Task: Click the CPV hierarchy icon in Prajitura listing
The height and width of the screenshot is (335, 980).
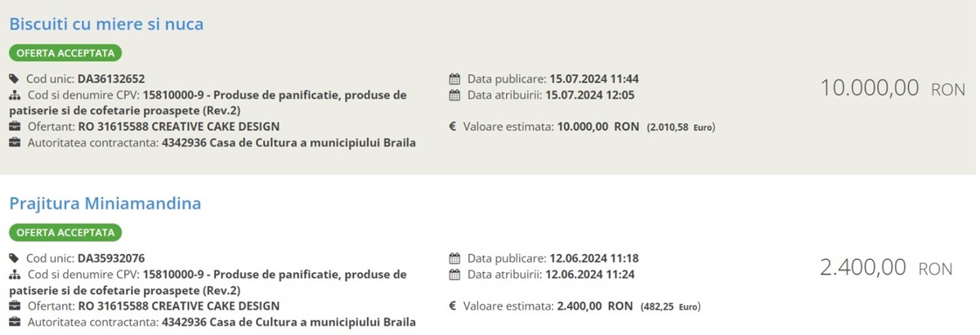Action: (x=16, y=275)
